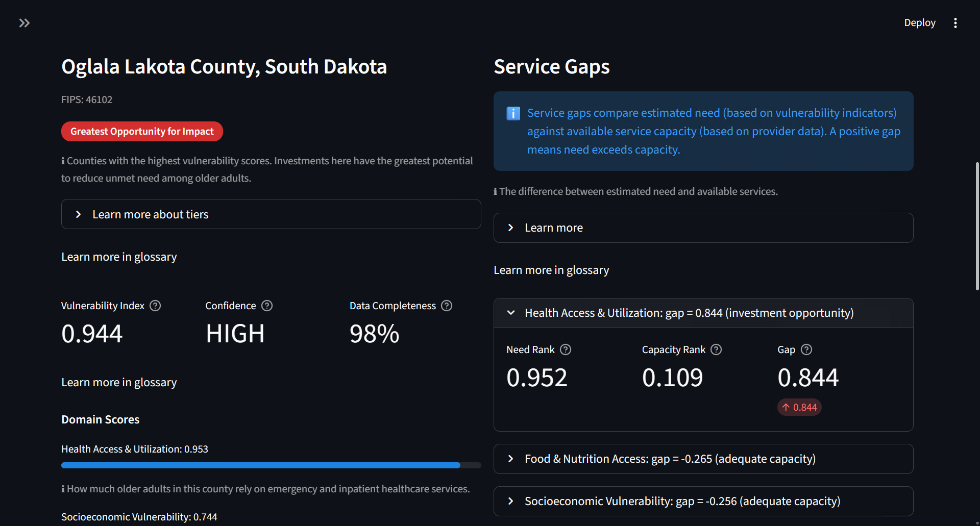
Task: Click help icon next to Capacity Rank
Action: (716, 349)
